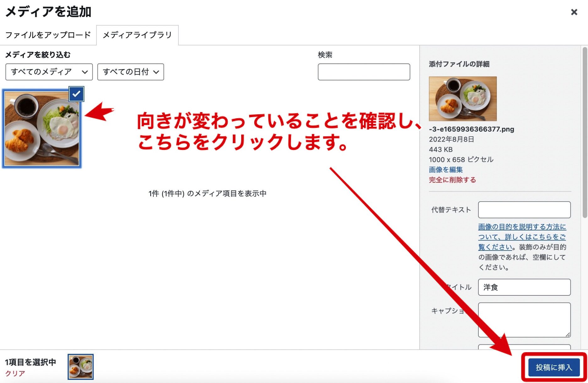Open the alt text guidance link
The width and height of the screenshot is (588, 383).
tap(522, 237)
